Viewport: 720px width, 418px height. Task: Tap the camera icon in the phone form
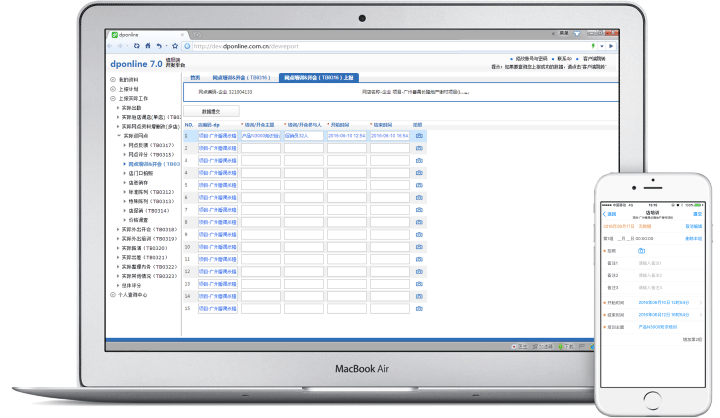click(x=641, y=251)
